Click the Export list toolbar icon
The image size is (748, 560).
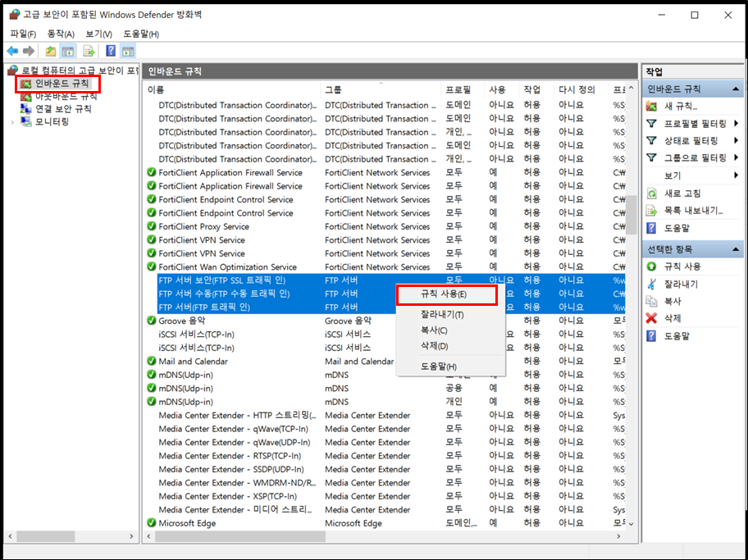coord(89,51)
